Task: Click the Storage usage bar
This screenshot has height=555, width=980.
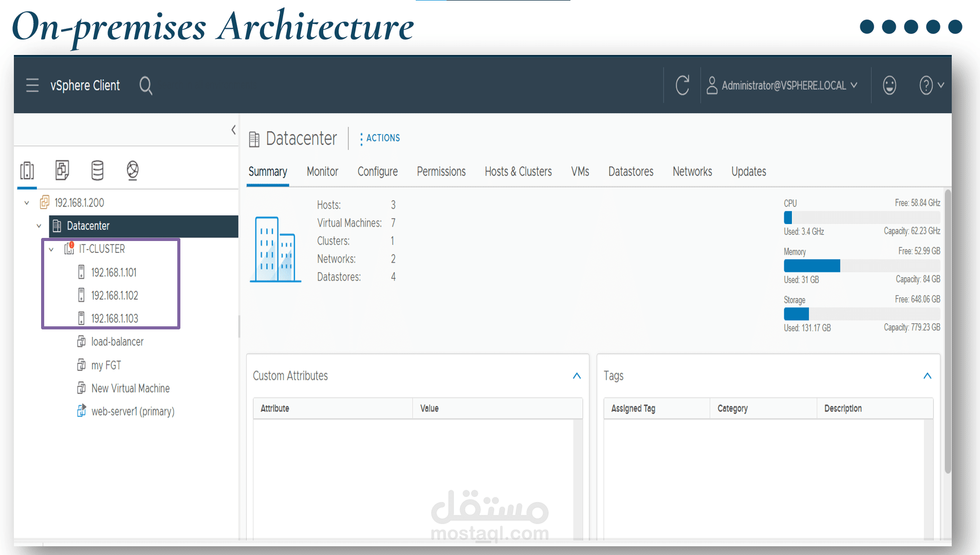Action: point(862,314)
